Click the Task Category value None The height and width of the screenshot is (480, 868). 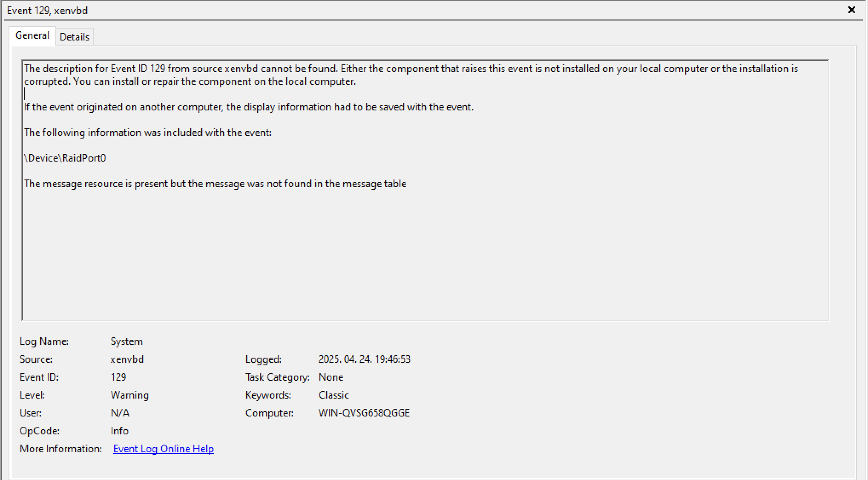pyautogui.click(x=331, y=377)
